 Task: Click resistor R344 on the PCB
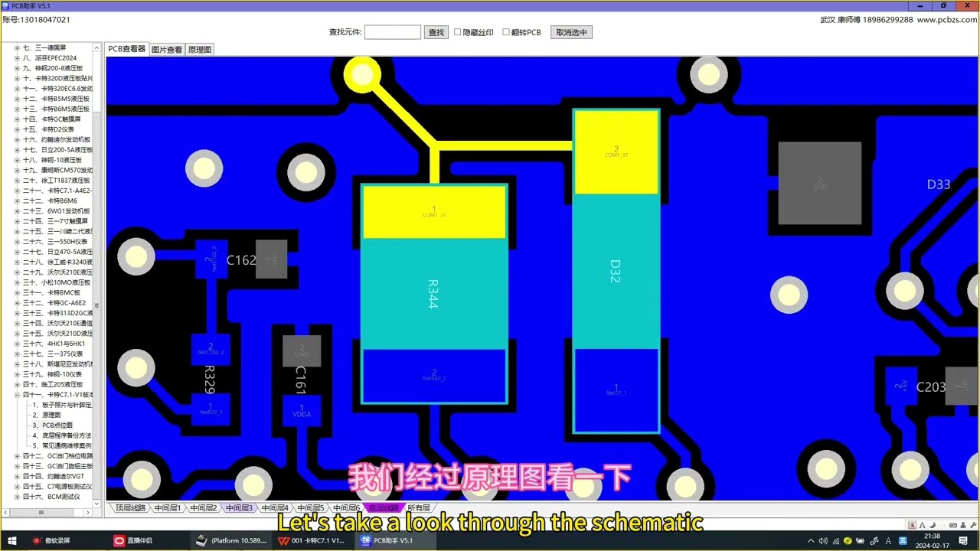(x=434, y=293)
